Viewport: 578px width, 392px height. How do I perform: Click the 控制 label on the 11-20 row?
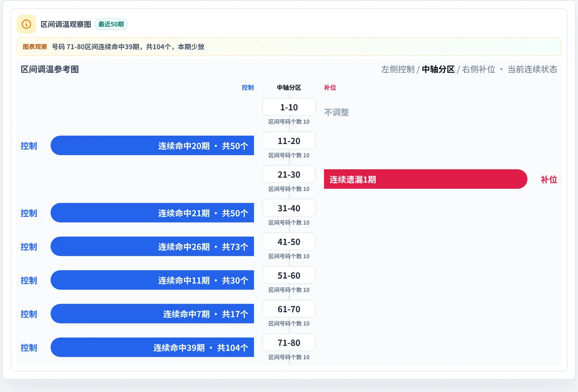click(x=29, y=146)
